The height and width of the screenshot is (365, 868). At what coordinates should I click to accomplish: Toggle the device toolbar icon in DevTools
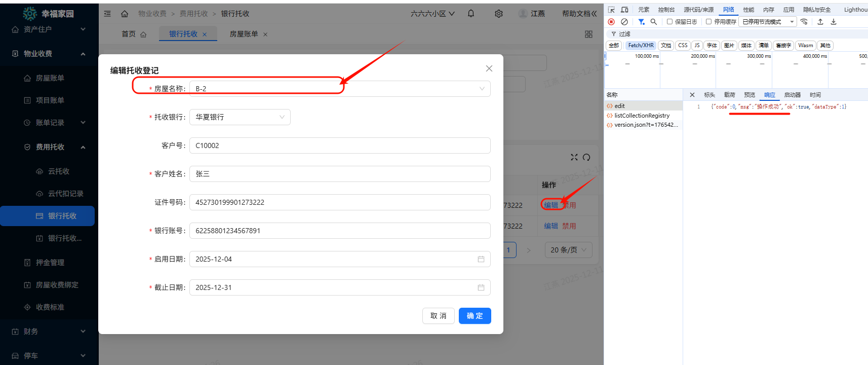[624, 10]
